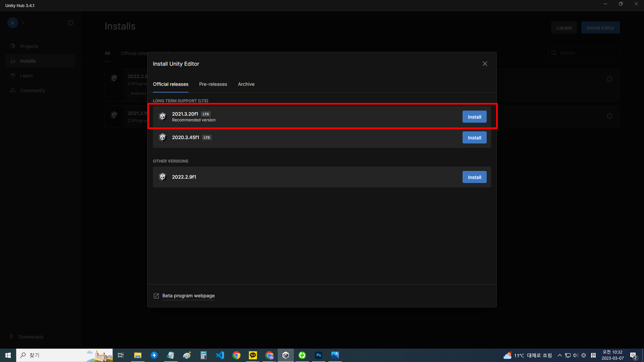
Task: Click the external link icon beside Beta program
Action: click(x=156, y=296)
